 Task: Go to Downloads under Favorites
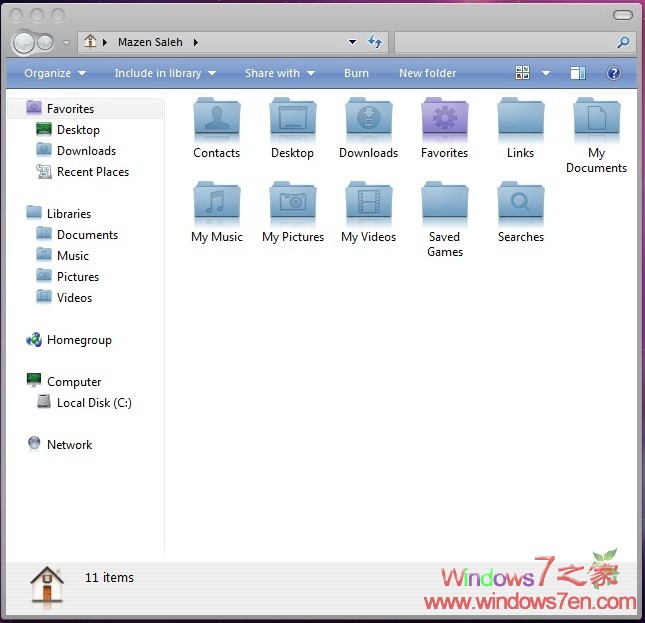[76, 151]
